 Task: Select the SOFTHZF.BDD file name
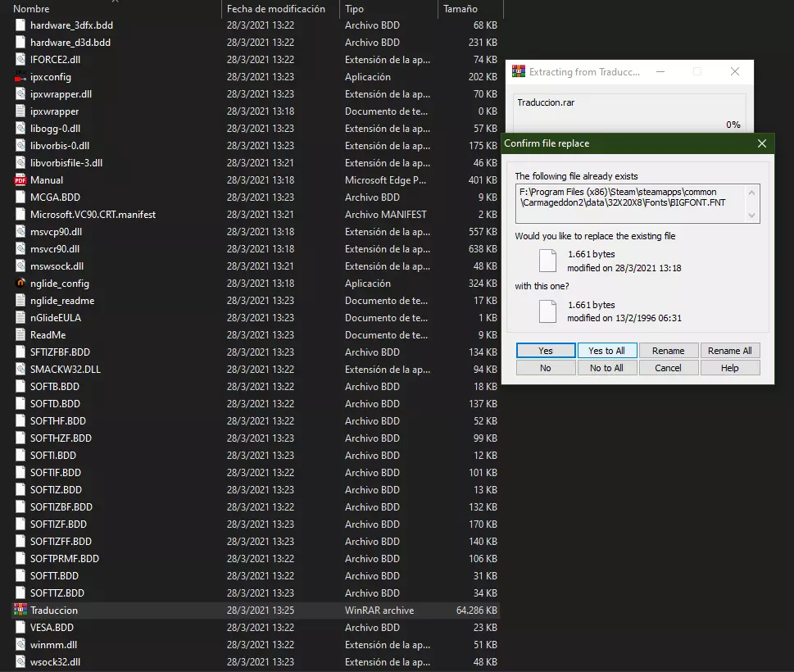coord(61,438)
